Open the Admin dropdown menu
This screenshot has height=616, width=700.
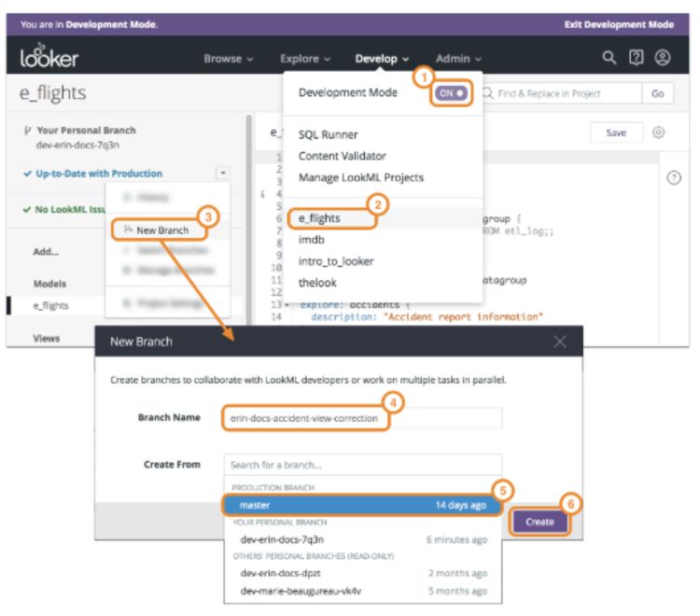458,59
